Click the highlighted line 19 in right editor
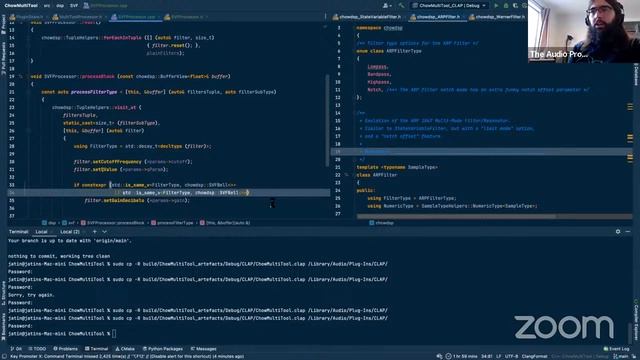 tap(482, 151)
